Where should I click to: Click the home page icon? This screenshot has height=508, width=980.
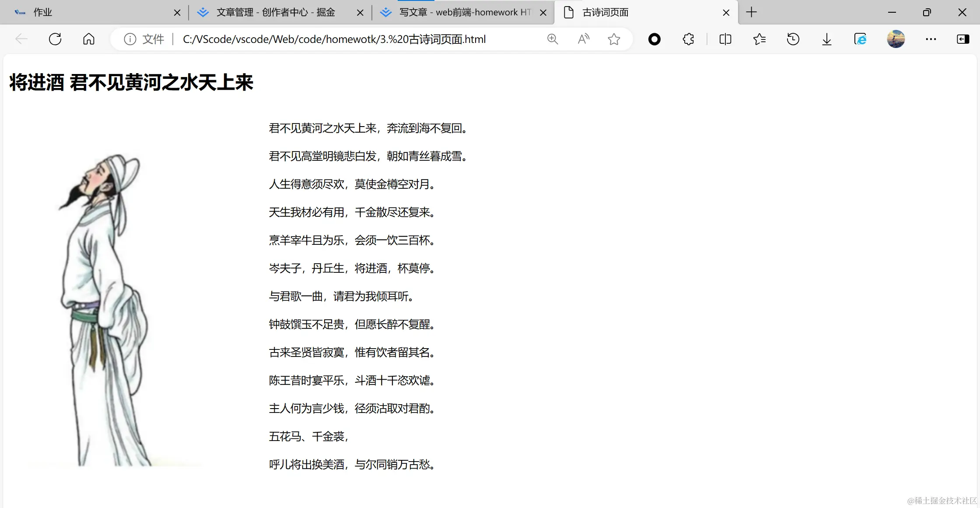(89, 39)
